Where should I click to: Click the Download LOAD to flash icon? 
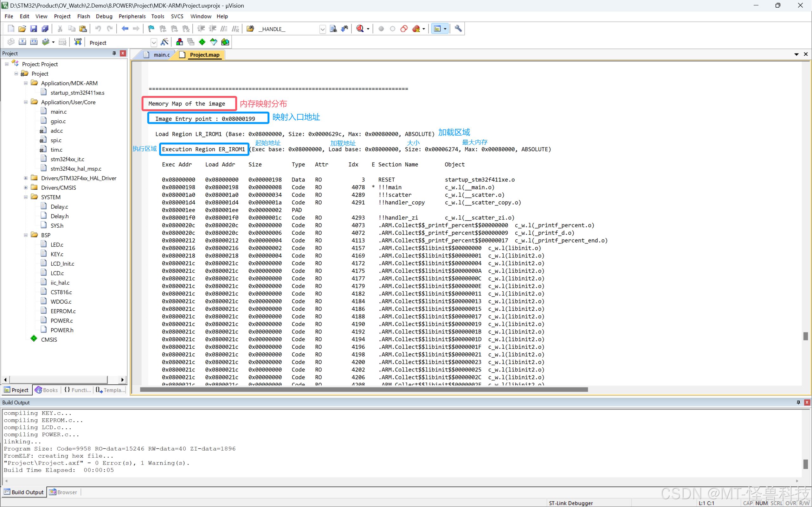78,42
